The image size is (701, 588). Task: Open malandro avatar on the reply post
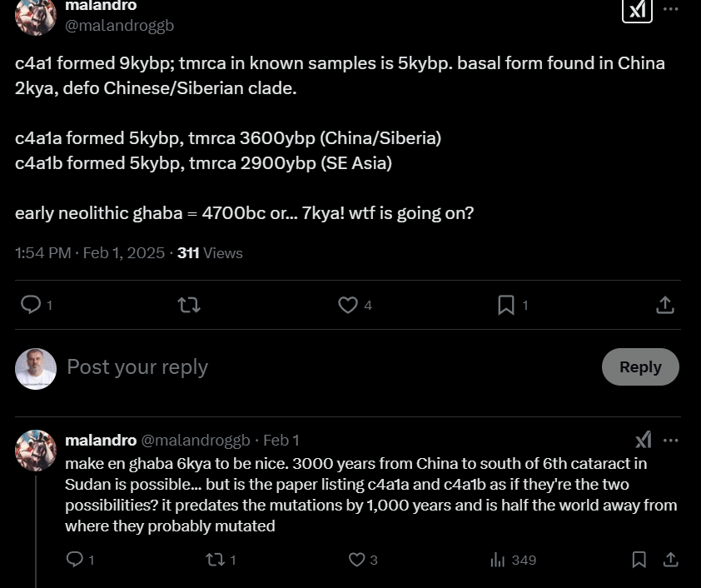pyautogui.click(x=36, y=451)
